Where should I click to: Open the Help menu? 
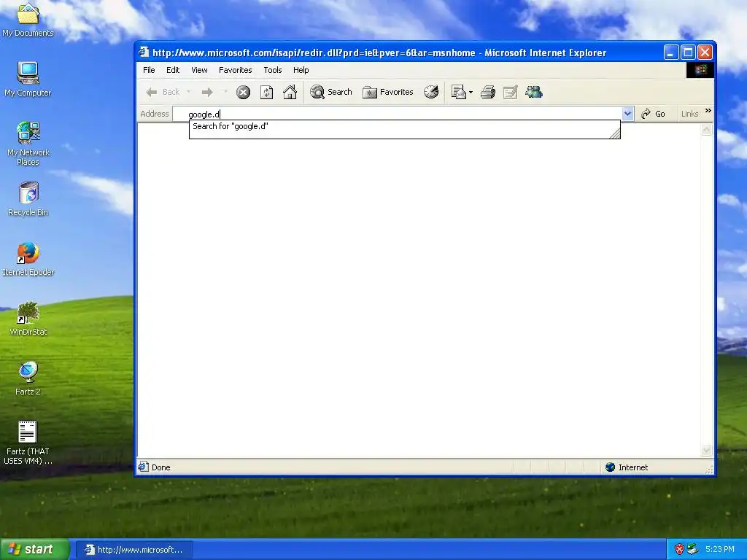click(x=301, y=70)
